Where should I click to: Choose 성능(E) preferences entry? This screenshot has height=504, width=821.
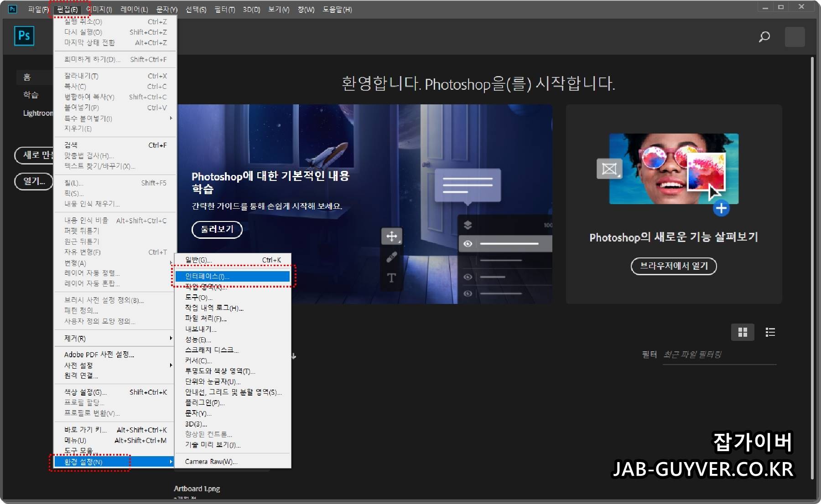233,339
